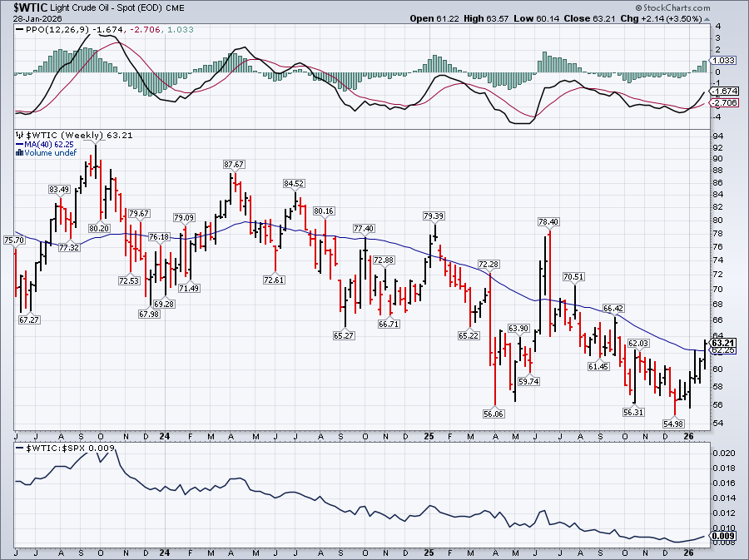Click the $WTIC:$SPX legend line icon
This screenshot has height=560, width=749.
coord(20,448)
